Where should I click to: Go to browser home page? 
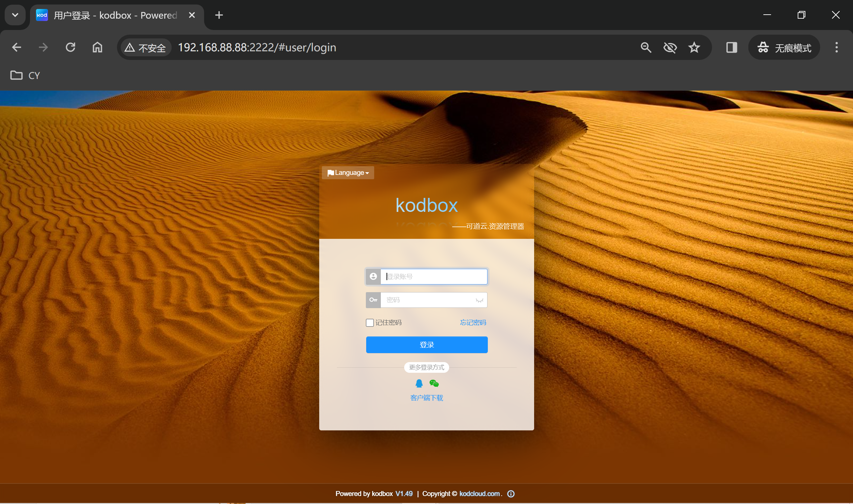point(98,47)
